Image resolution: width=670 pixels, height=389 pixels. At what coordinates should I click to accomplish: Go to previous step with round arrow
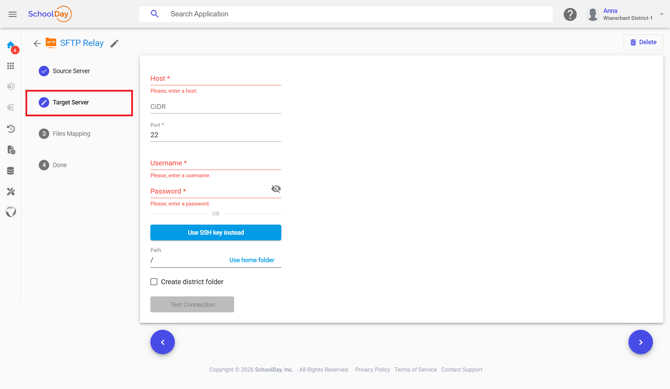(x=162, y=342)
